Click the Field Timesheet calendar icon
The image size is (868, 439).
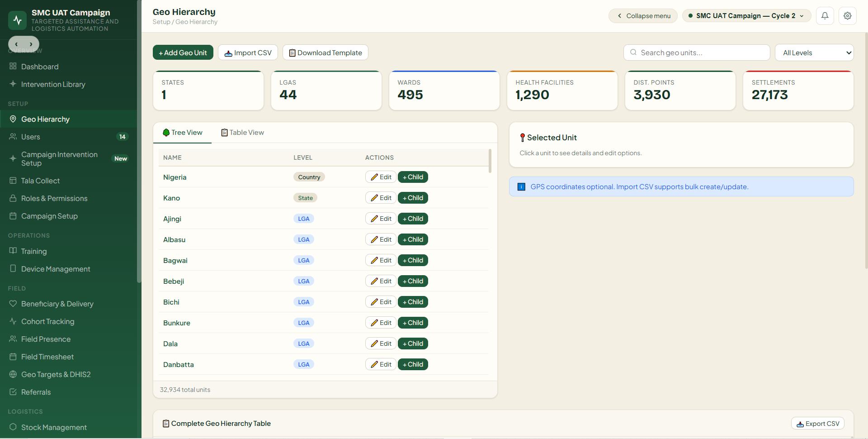[13, 356]
